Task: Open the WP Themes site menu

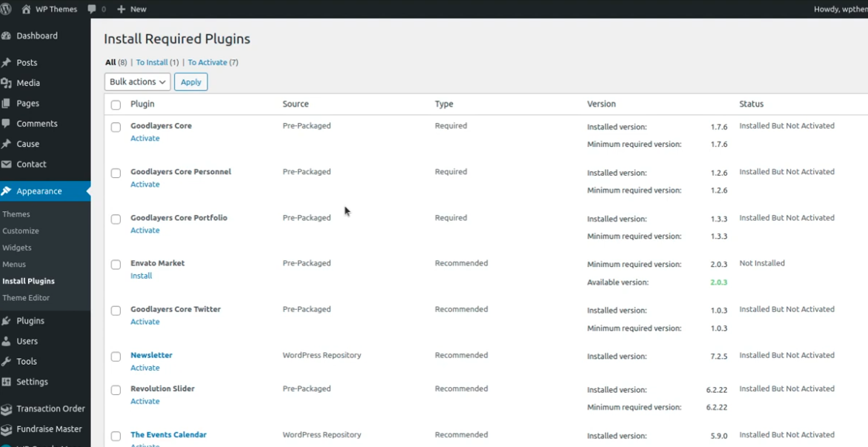Action: 49,9
